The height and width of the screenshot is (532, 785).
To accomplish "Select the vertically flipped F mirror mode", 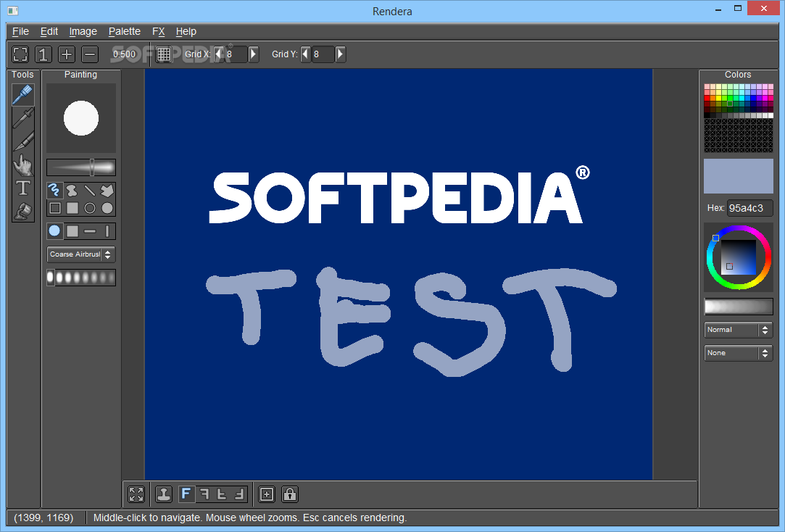I will click(x=221, y=494).
